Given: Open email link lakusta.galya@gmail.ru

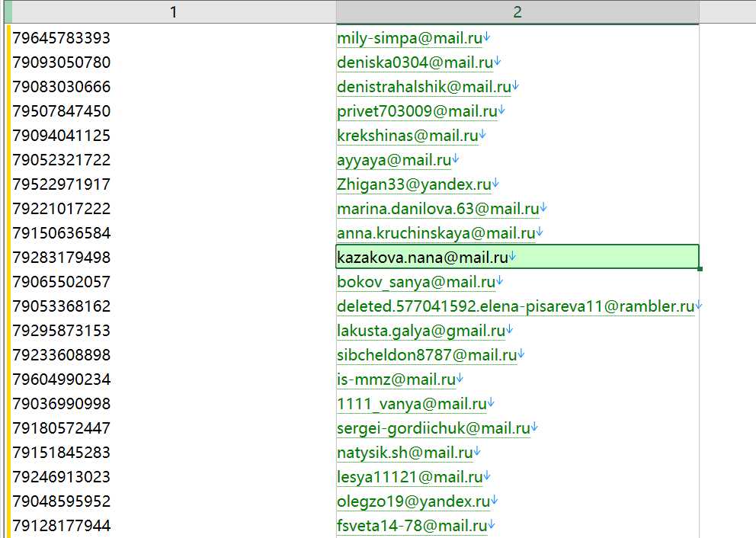Looking at the screenshot, I should click(421, 331).
